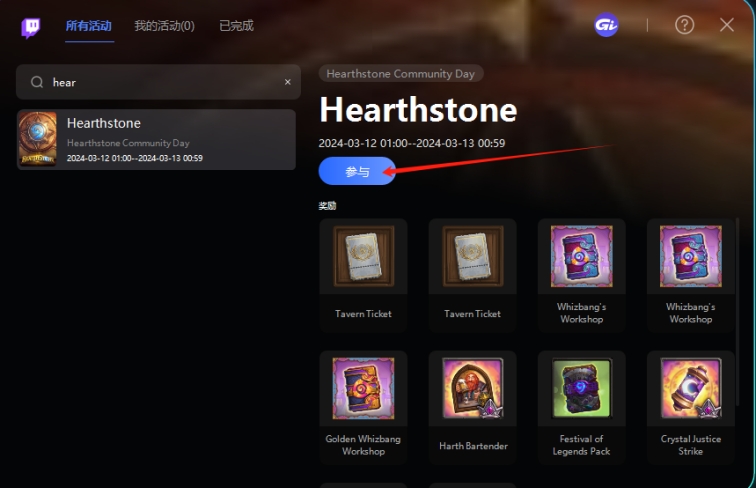Clear the search text with the x icon
The image size is (756, 488).
[x=287, y=82]
